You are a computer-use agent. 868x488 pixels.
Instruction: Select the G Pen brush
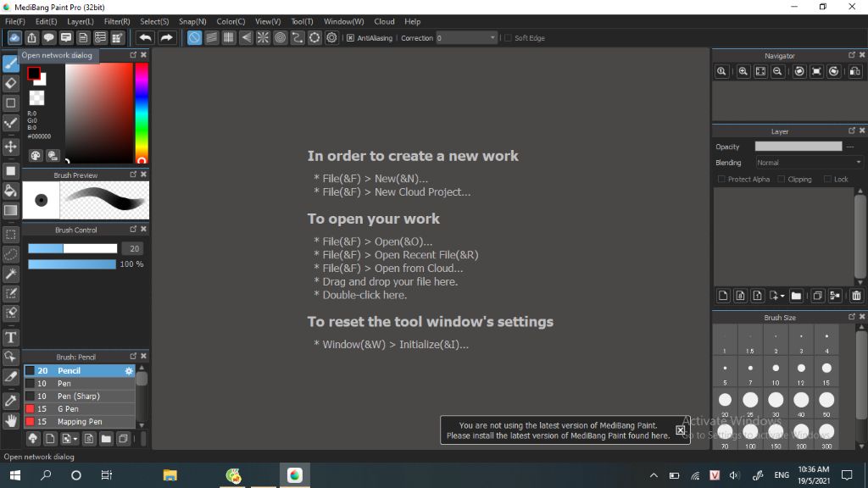tap(79, 409)
